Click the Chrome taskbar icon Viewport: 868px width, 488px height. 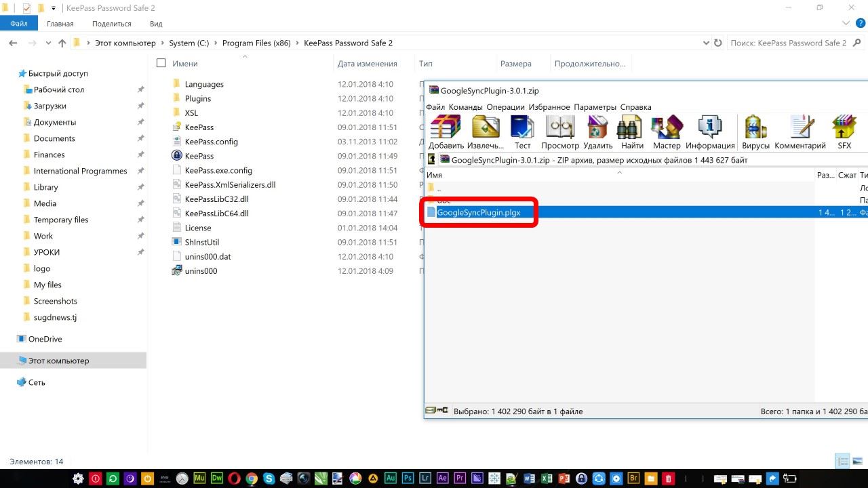click(x=252, y=479)
